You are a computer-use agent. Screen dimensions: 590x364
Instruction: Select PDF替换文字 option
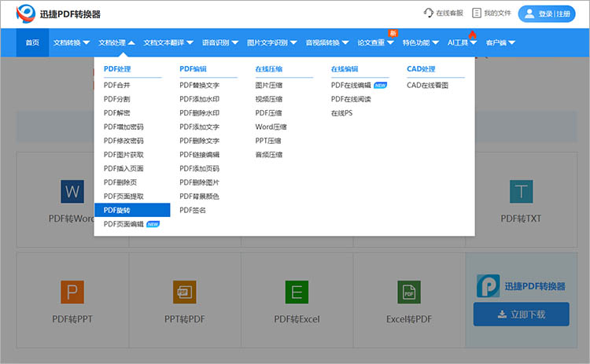coord(200,86)
